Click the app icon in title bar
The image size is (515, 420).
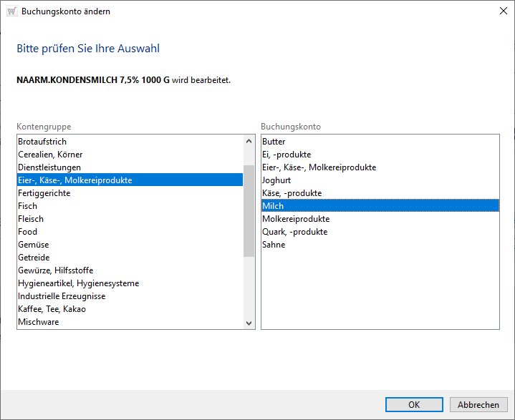coord(11,11)
